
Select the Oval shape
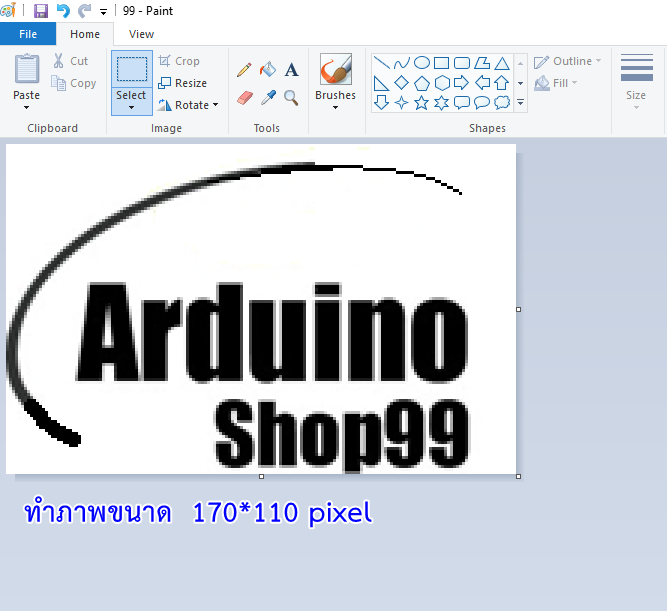(422, 63)
